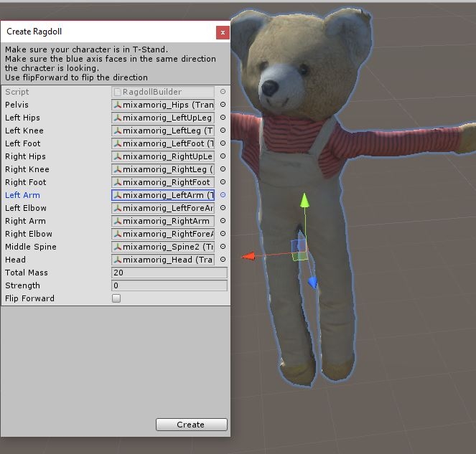Select the Left Foot bone field
Image resolution: width=476 pixels, height=454 pixels.
(163, 143)
